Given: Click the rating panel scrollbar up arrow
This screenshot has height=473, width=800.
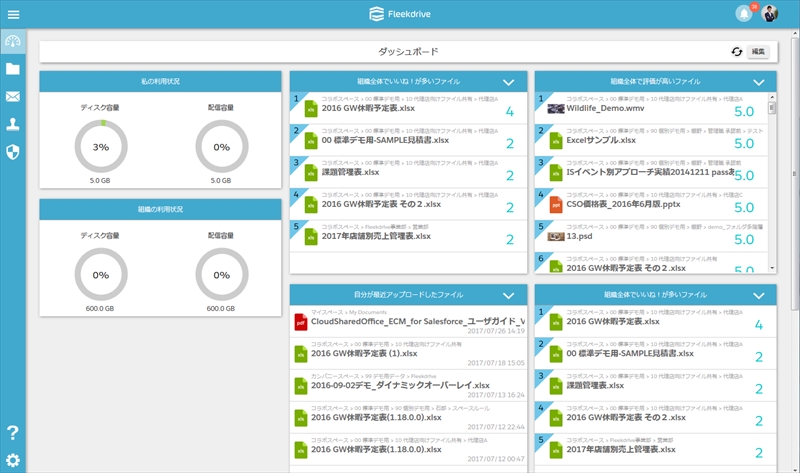Looking at the screenshot, I should point(772,97).
